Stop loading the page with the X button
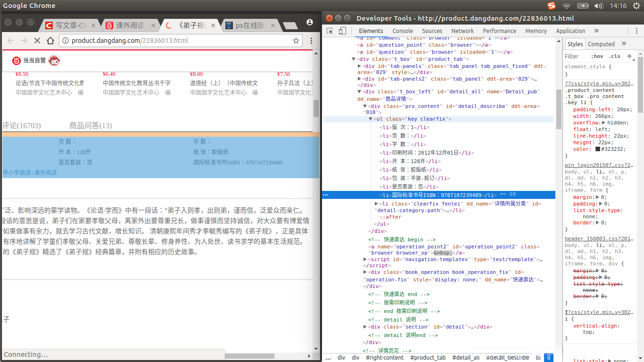The image size is (644, 362). pyautogui.click(x=37, y=41)
